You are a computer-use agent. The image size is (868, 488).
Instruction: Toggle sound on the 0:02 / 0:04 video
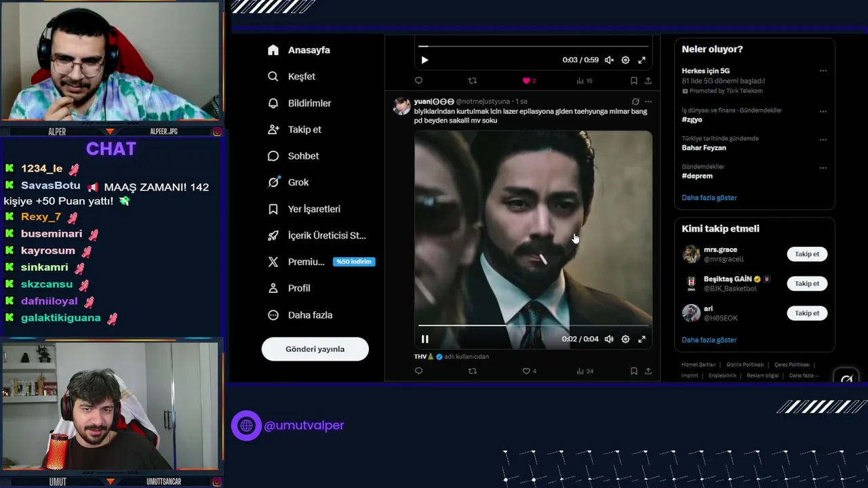[x=609, y=339]
